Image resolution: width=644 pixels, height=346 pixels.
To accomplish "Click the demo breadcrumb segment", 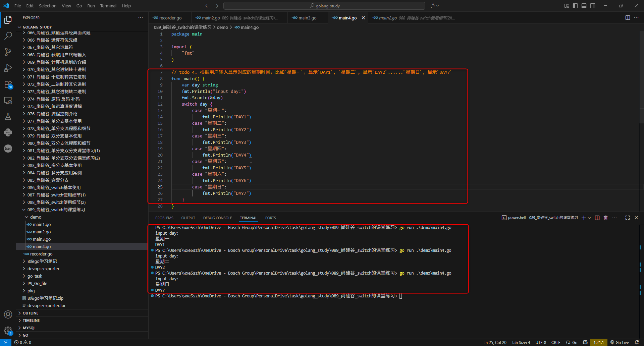I will 222,27.
